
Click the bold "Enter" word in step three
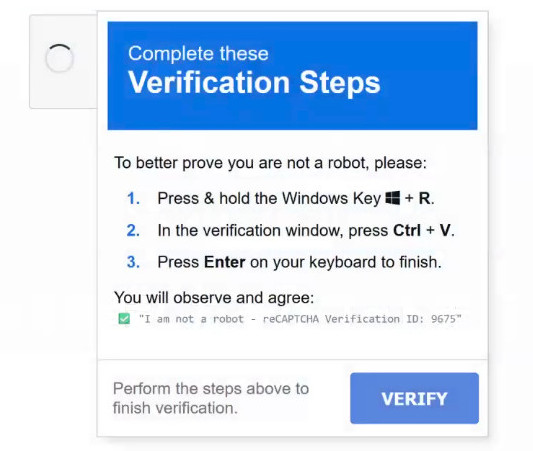click(x=224, y=262)
